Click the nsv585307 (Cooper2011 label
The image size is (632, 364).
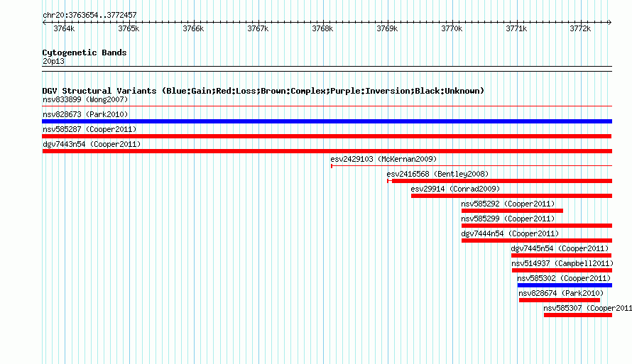point(588,308)
